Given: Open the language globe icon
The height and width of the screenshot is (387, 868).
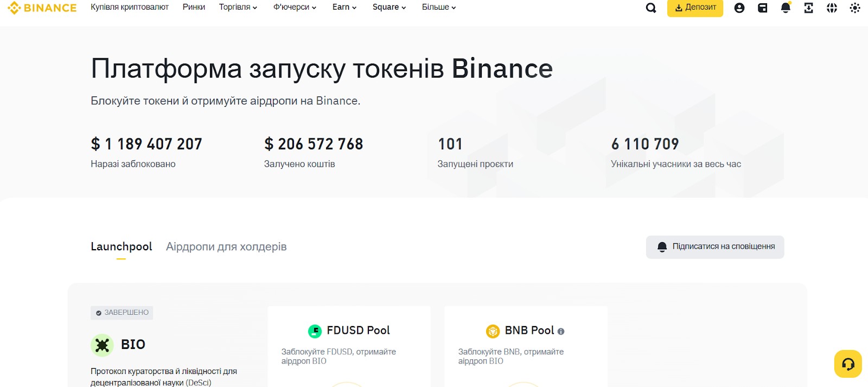Looking at the screenshot, I should (x=832, y=8).
